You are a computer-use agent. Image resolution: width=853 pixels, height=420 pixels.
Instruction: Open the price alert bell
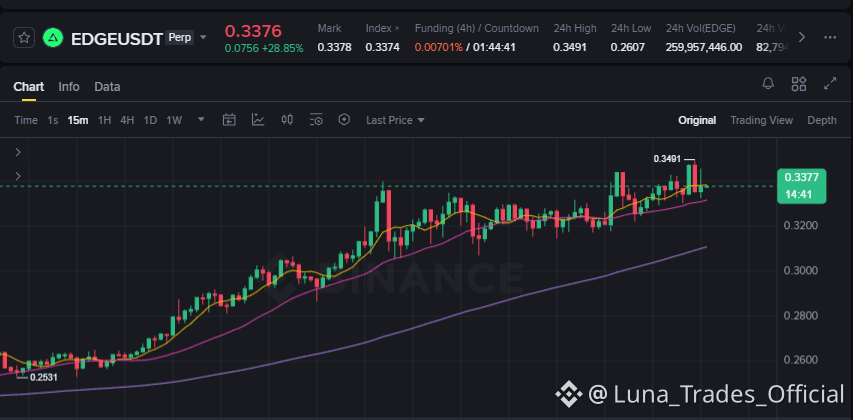(768, 83)
